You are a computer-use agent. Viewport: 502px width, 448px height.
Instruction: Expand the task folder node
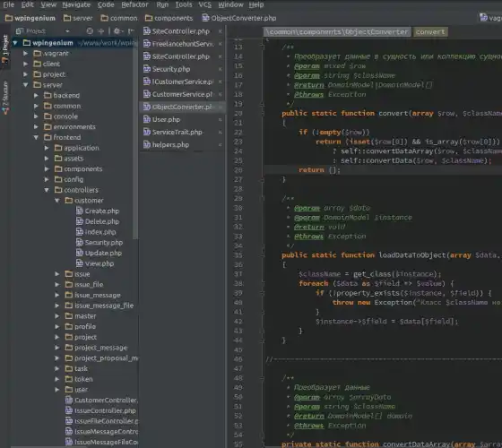pos(57,368)
